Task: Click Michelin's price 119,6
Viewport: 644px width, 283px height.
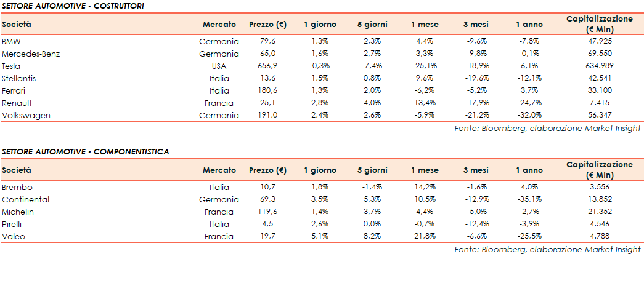Action: pyautogui.click(x=267, y=212)
